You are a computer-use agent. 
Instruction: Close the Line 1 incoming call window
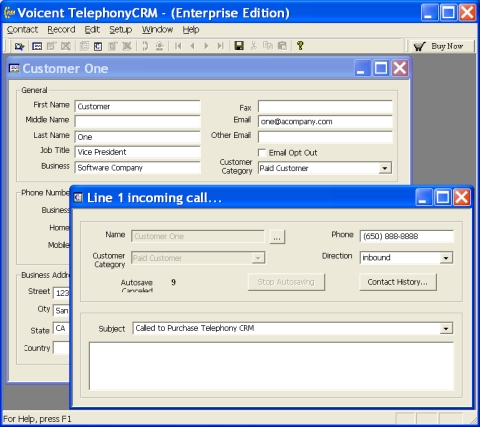(462, 198)
